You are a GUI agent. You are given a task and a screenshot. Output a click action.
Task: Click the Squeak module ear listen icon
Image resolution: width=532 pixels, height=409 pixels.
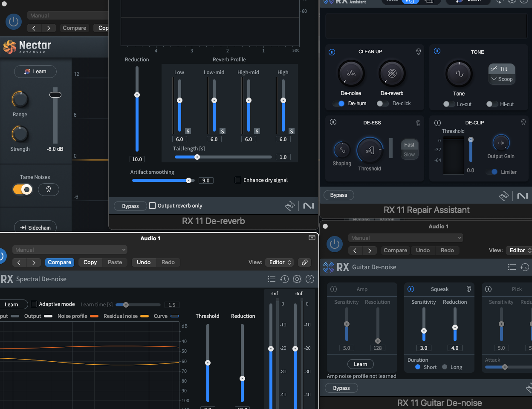(x=469, y=289)
